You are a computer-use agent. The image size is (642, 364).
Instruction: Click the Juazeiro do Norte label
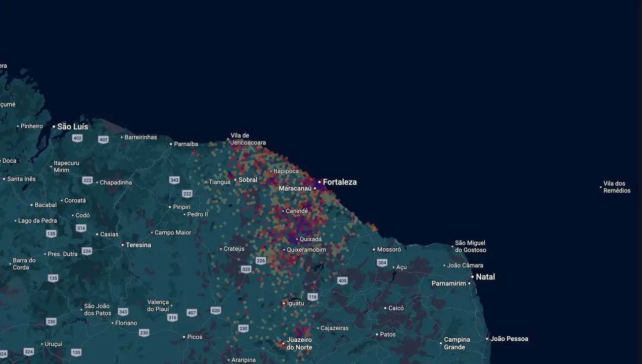(x=299, y=344)
